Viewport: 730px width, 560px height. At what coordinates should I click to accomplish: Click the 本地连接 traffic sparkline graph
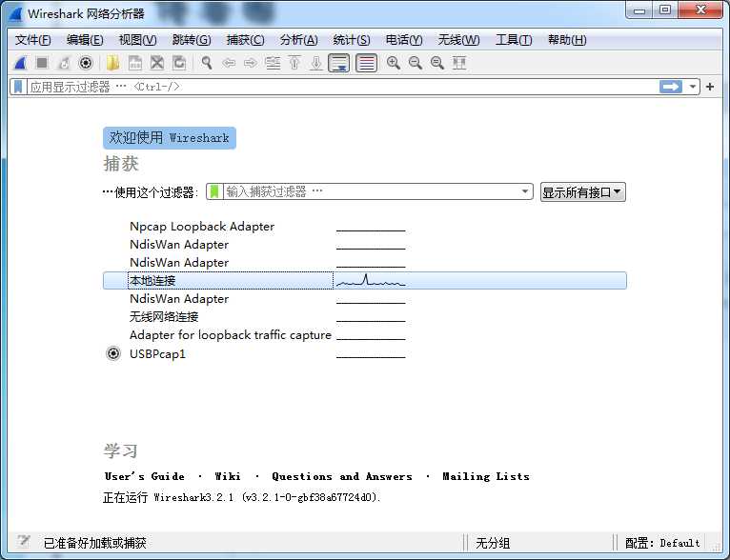[371, 280]
